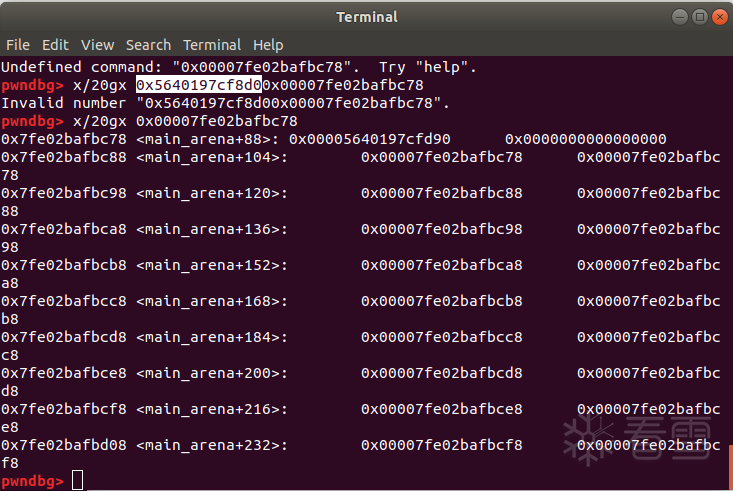The height and width of the screenshot is (491, 733).
Task: Maximize the Terminal window
Action: coord(699,17)
